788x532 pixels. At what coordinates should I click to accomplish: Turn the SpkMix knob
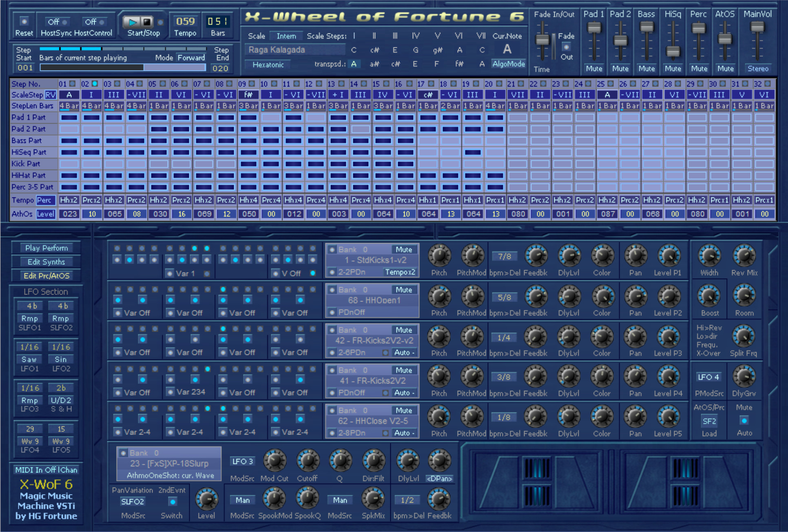tap(373, 498)
